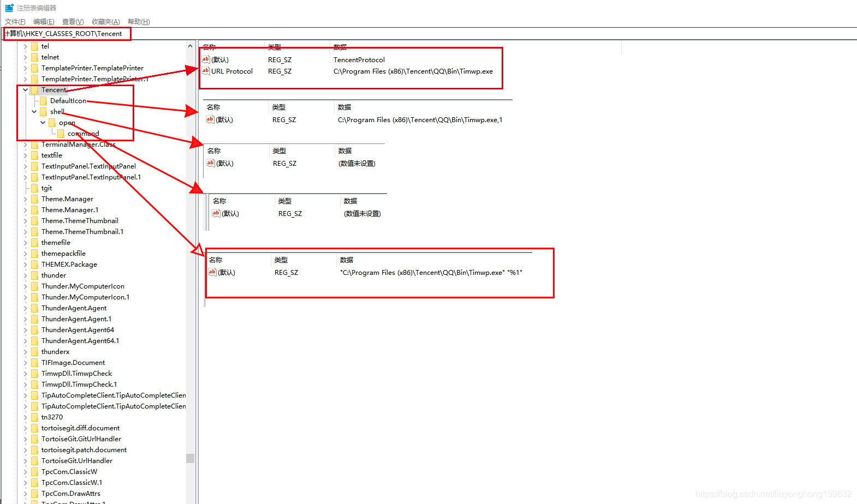Select the tgit key folder icon
Screen dimensions: 857x504
(x=35, y=188)
